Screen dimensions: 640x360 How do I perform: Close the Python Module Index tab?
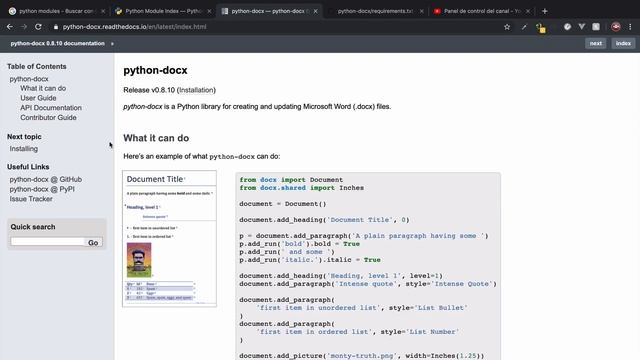(209, 11)
